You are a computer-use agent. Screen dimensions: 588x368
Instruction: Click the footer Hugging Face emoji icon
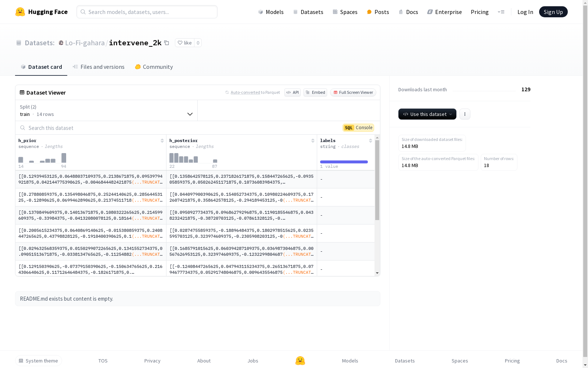point(300,361)
